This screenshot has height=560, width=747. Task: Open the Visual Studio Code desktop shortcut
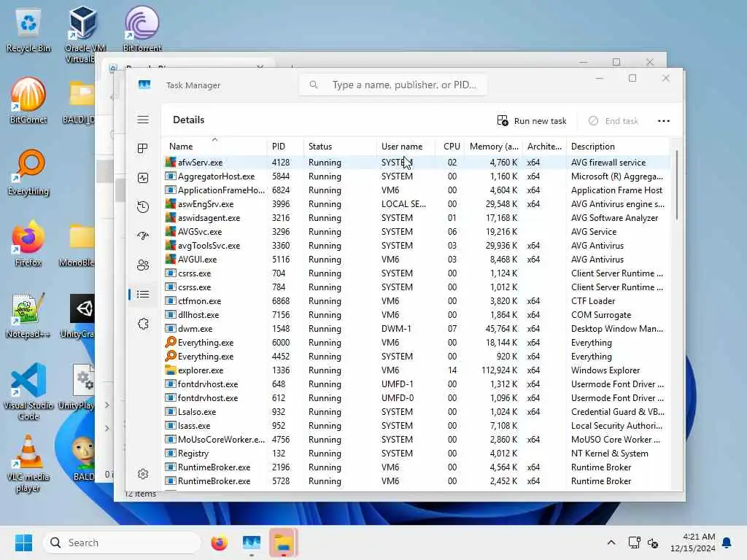coord(28,392)
